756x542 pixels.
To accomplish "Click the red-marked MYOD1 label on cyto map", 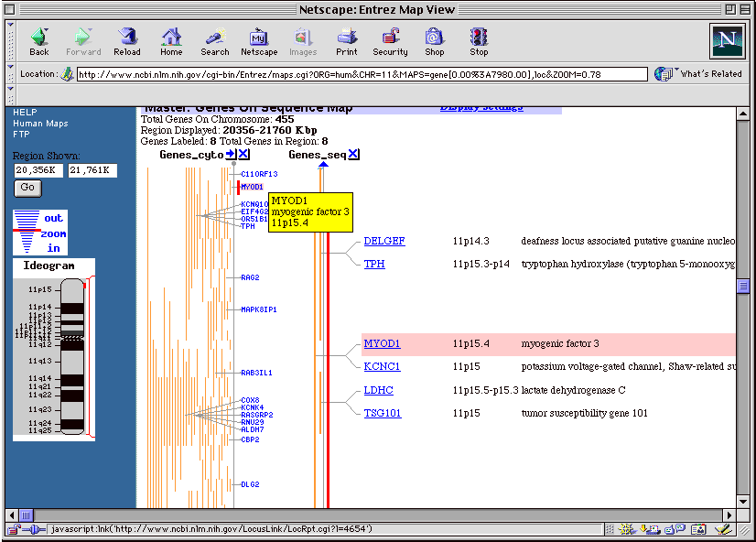I will [252, 187].
